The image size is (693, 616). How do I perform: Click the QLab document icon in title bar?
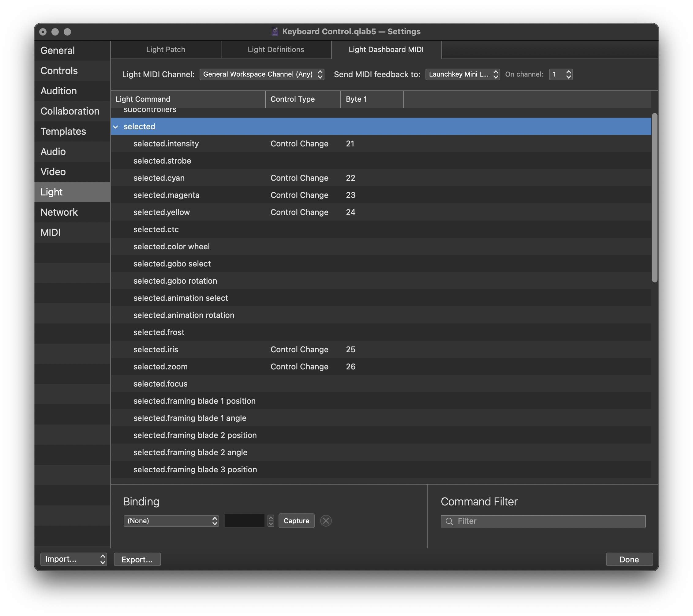[x=274, y=31]
